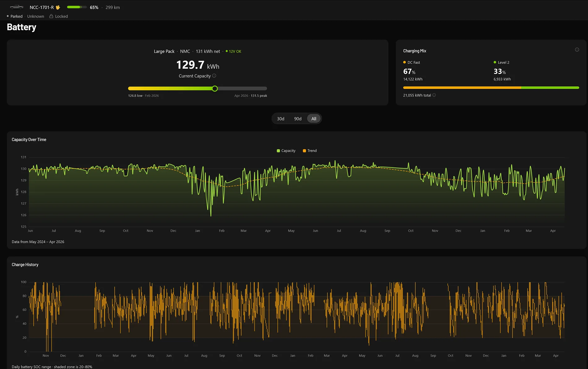Toggle the Capacity series in chart legend
The width and height of the screenshot is (588, 369).
point(286,151)
